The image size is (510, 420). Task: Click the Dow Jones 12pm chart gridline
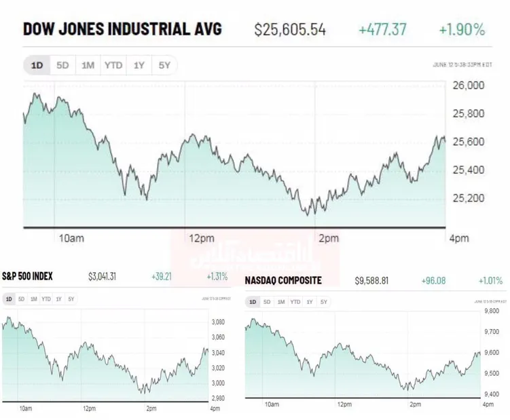(x=185, y=155)
